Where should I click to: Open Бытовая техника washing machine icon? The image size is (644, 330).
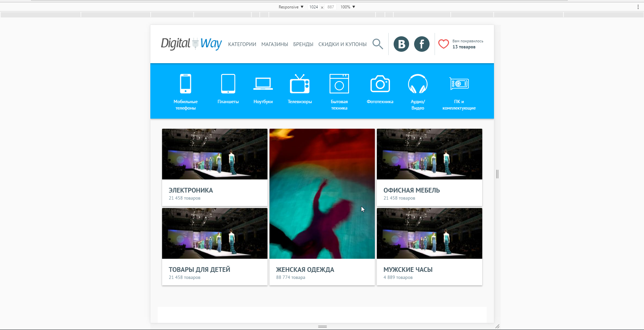point(339,83)
